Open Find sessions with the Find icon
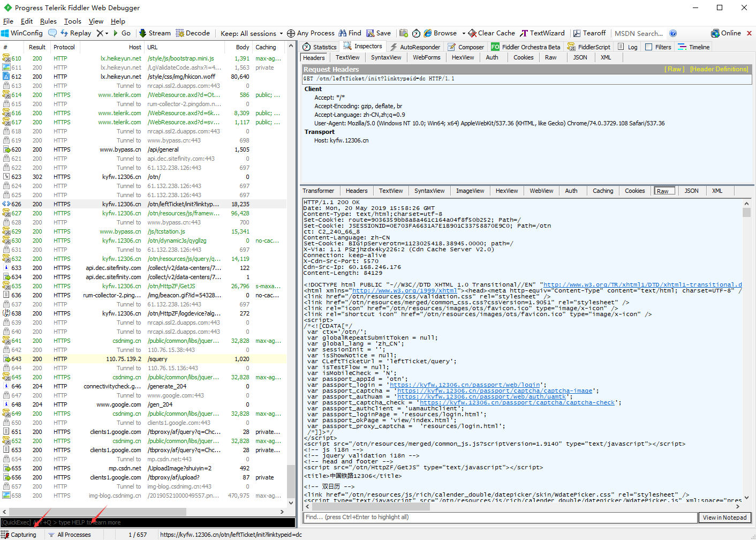This screenshot has width=756, height=540. click(x=350, y=33)
